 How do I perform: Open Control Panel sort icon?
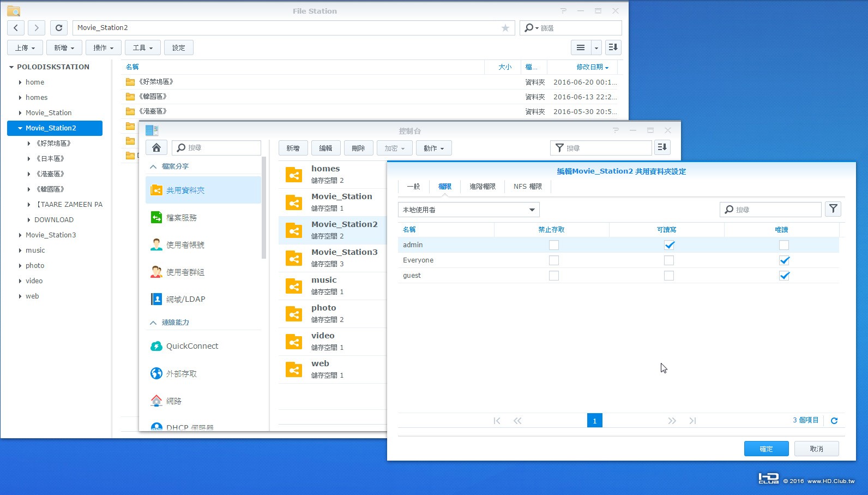[x=662, y=147]
